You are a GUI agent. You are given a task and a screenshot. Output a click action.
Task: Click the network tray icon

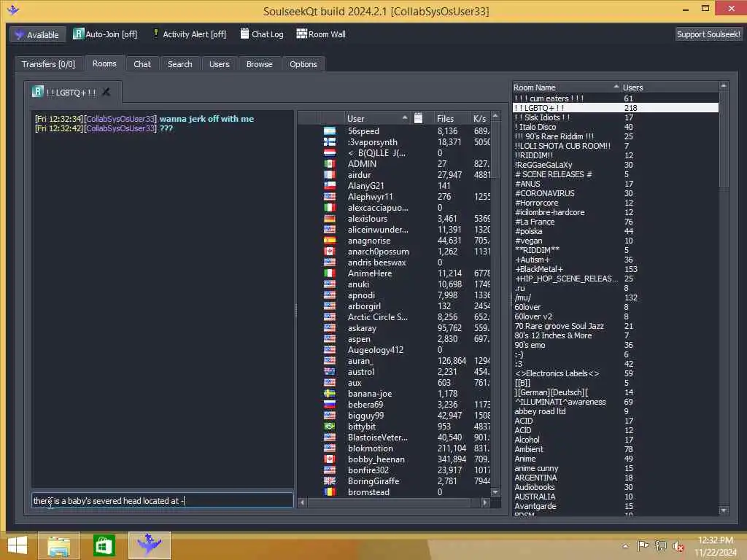click(x=660, y=546)
